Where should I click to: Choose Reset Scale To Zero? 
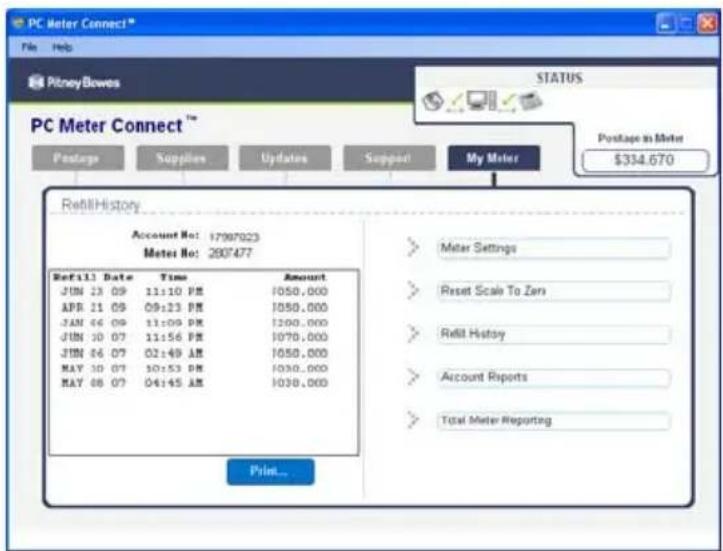coord(554,291)
